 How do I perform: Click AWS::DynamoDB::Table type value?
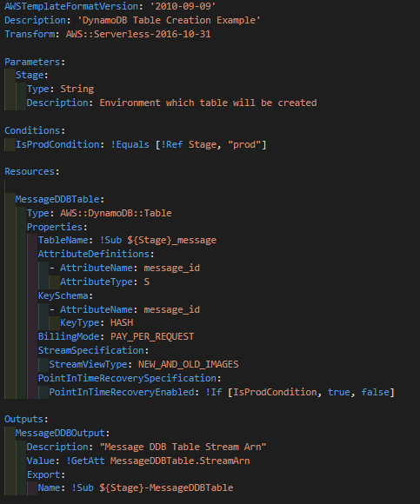pyautogui.click(x=116, y=213)
